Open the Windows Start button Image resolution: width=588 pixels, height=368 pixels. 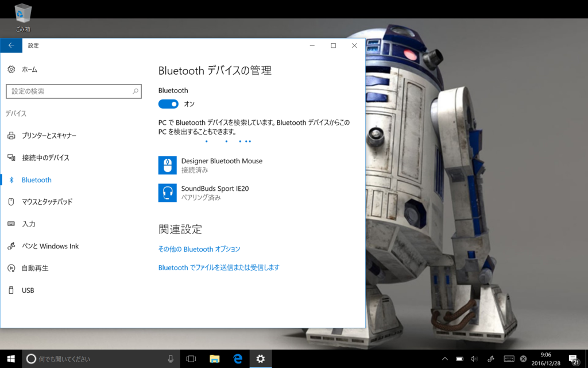pyautogui.click(x=11, y=359)
